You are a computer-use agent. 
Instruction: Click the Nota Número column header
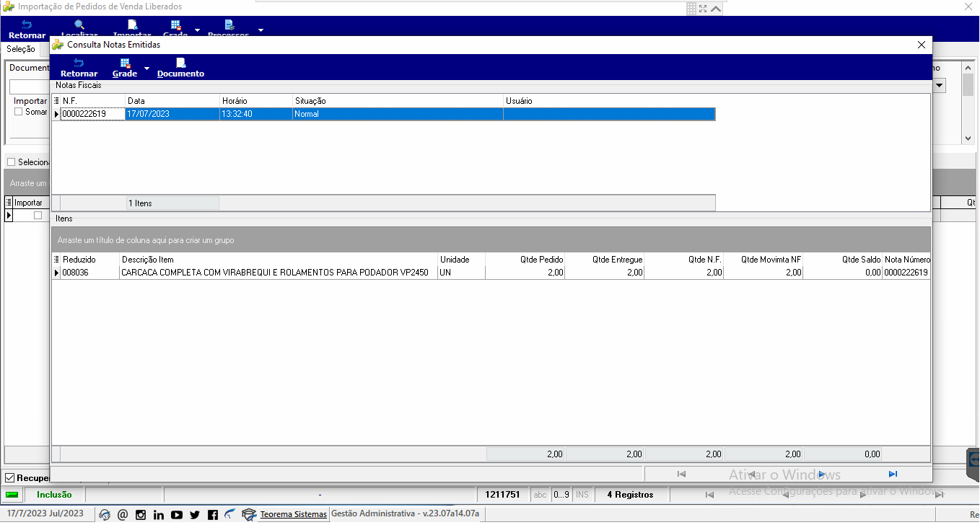tap(907, 260)
